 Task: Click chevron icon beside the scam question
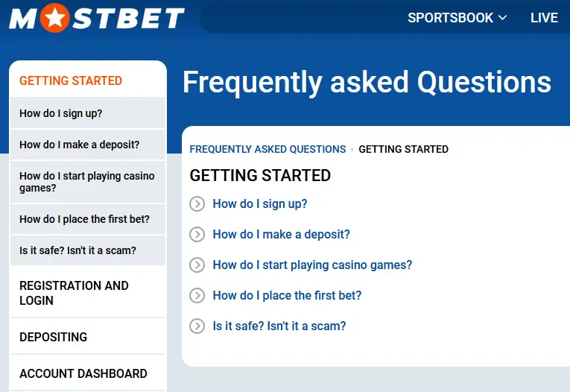pyautogui.click(x=197, y=326)
